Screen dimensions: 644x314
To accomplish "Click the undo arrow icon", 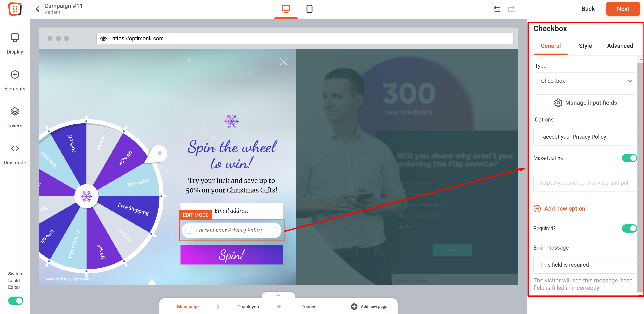I will point(497,9).
